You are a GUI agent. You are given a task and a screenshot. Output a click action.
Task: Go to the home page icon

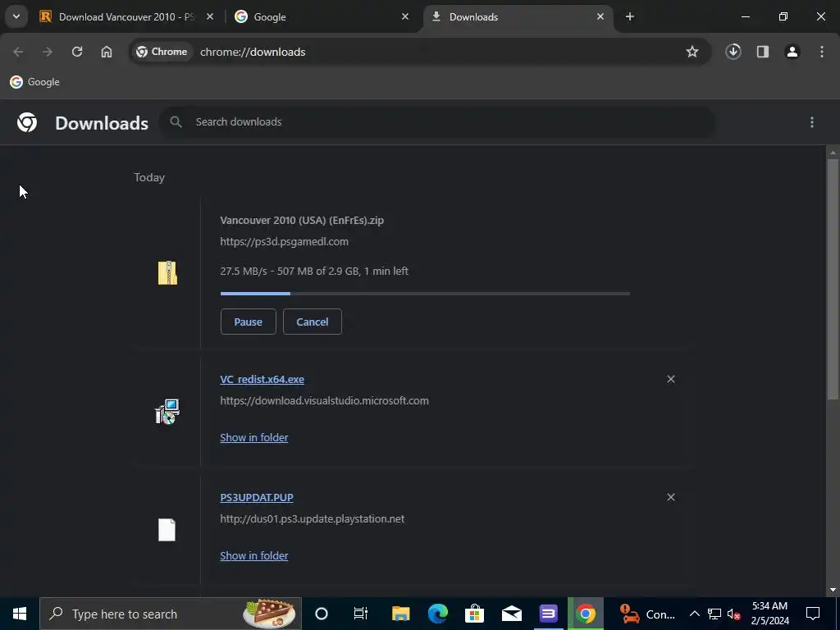(107, 52)
